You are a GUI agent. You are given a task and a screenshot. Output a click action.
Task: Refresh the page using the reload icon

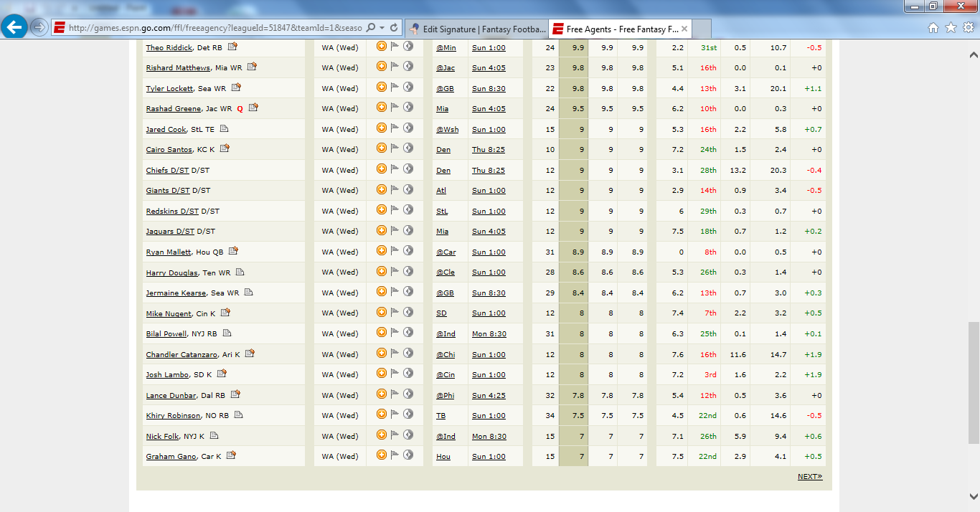(394, 28)
